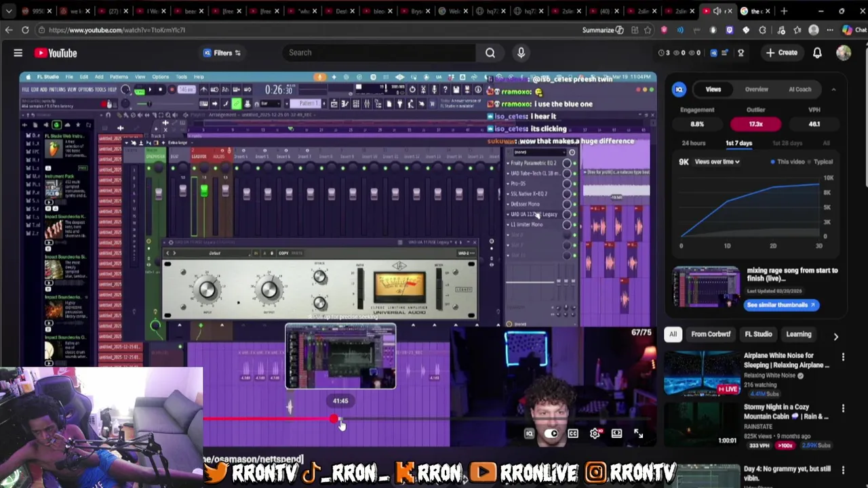Click the mixing rage song thumbnail
Viewport: 868px width, 488px height.
click(x=706, y=287)
